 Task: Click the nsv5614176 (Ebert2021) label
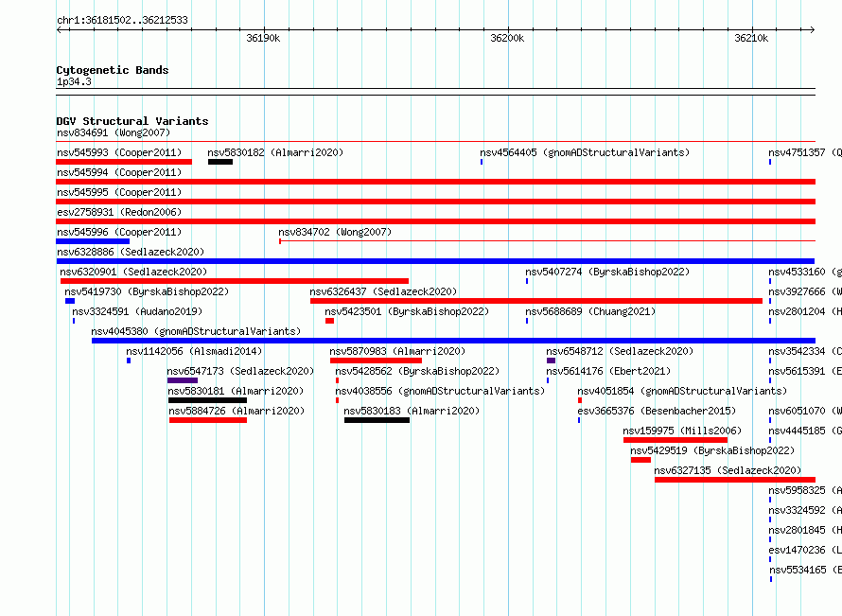coord(608,371)
